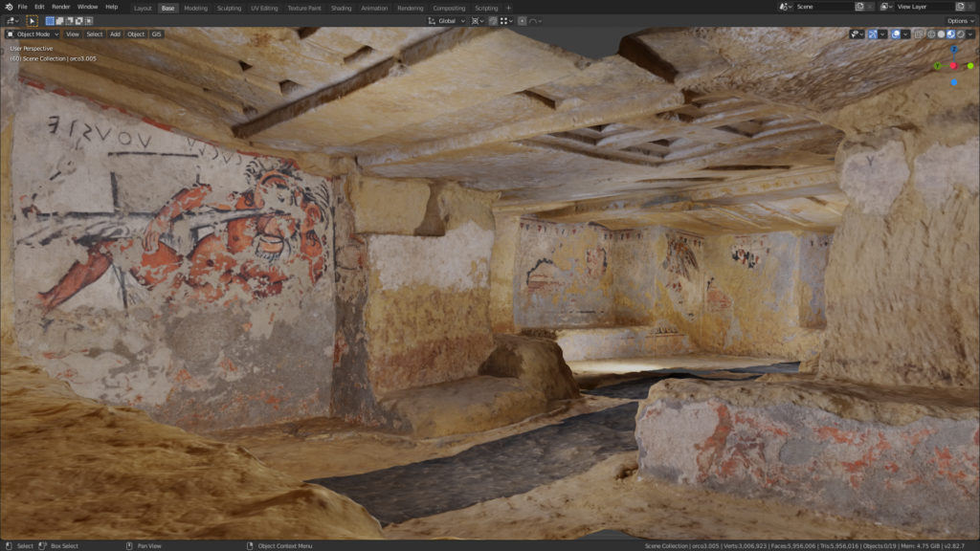Click the Select mouse hint icon
This screenshot has width=980, height=551.
pos(9,546)
